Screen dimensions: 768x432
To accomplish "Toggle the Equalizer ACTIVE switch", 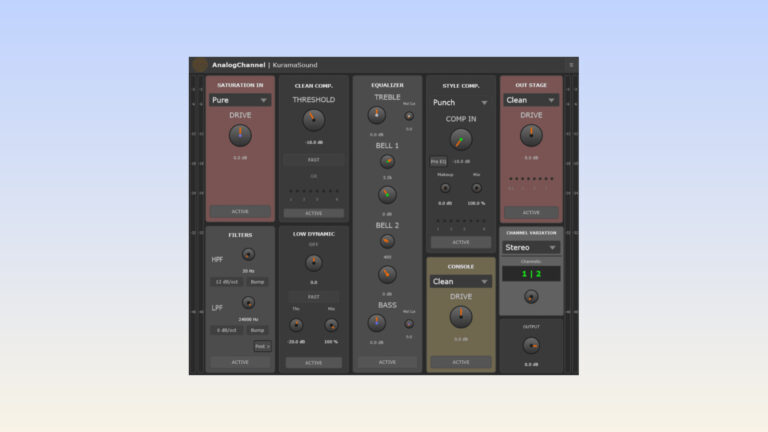I will (x=387, y=362).
